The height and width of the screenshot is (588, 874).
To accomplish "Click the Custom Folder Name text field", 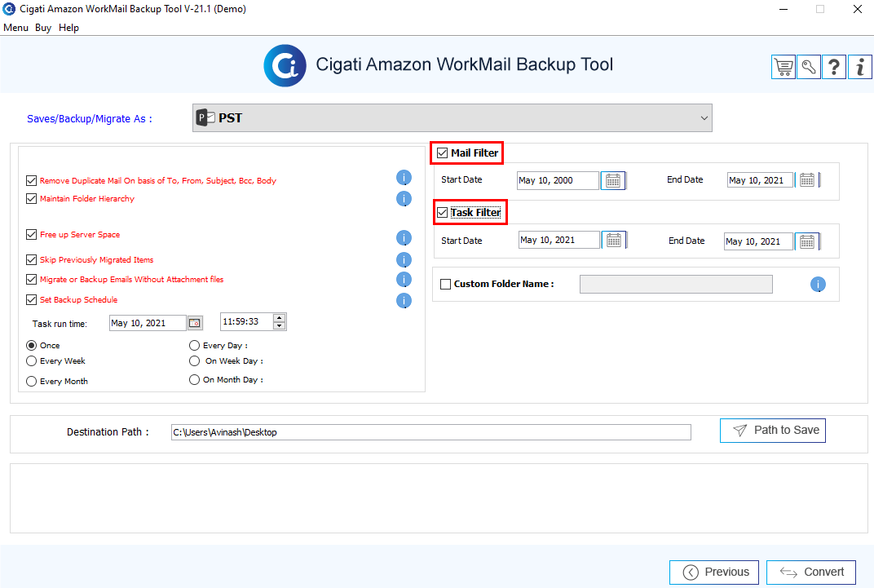I will click(676, 285).
